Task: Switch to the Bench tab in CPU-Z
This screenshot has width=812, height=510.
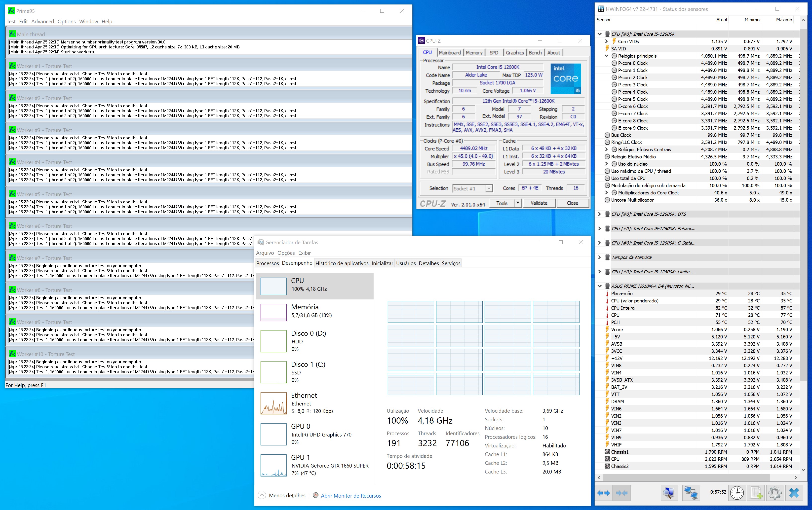Action: (535, 53)
